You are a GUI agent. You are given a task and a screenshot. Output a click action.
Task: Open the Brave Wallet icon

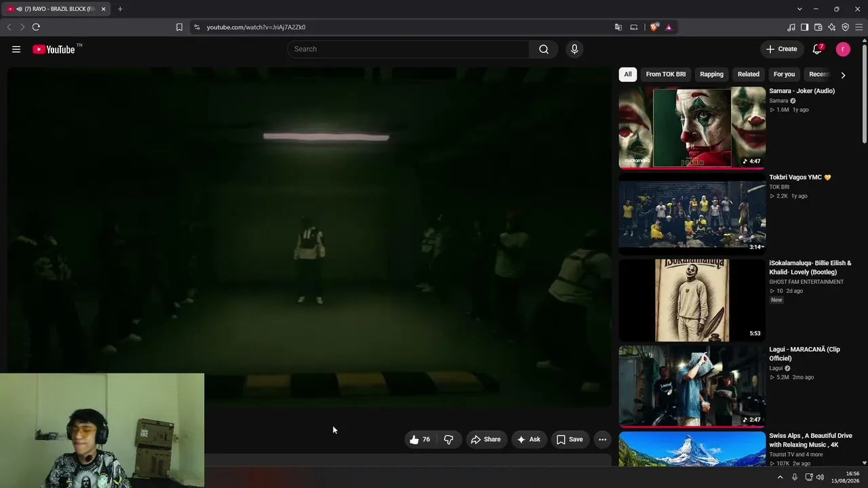tap(818, 27)
